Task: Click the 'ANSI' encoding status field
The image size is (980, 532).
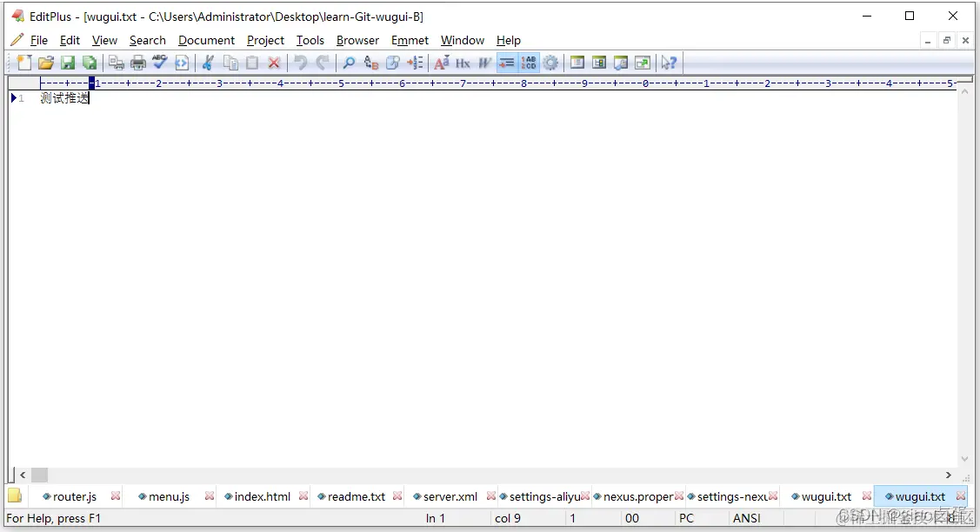Action: [x=746, y=518]
